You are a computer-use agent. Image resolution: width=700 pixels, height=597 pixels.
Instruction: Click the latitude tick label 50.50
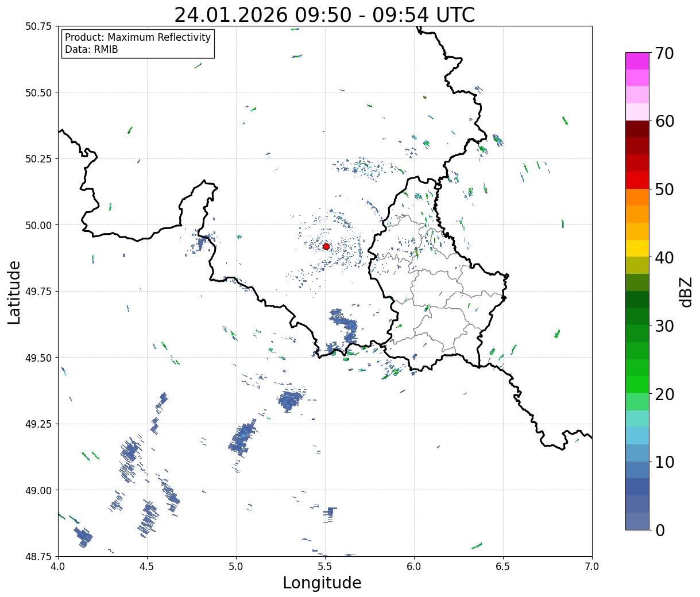[x=38, y=92]
